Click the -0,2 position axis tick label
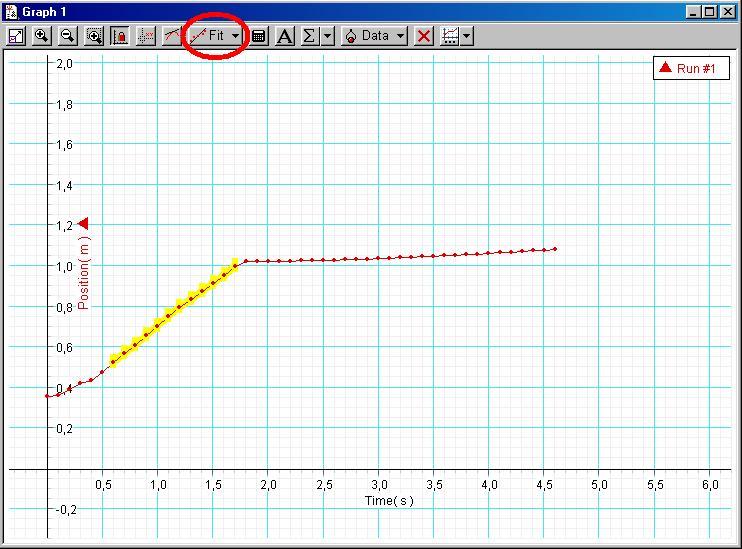The height and width of the screenshot is (549, 742). point(65,510)
